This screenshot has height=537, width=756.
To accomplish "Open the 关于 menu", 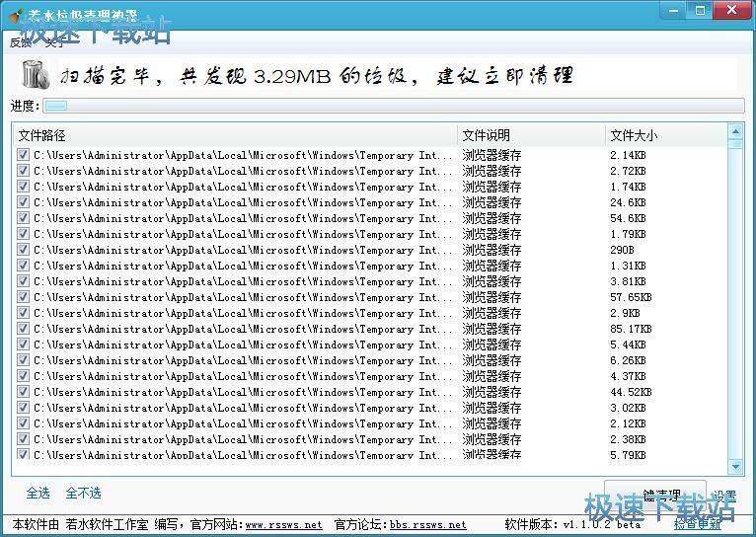I will (54, 42).
